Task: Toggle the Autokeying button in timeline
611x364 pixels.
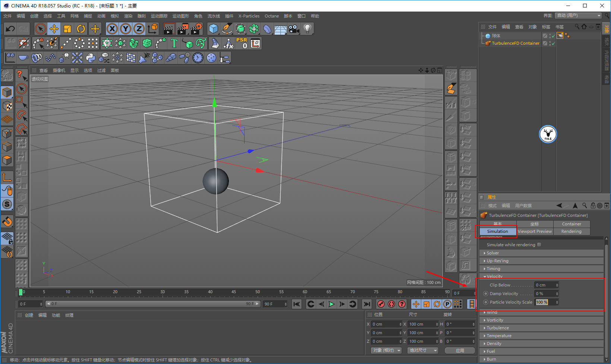Action: click(391, 304)
